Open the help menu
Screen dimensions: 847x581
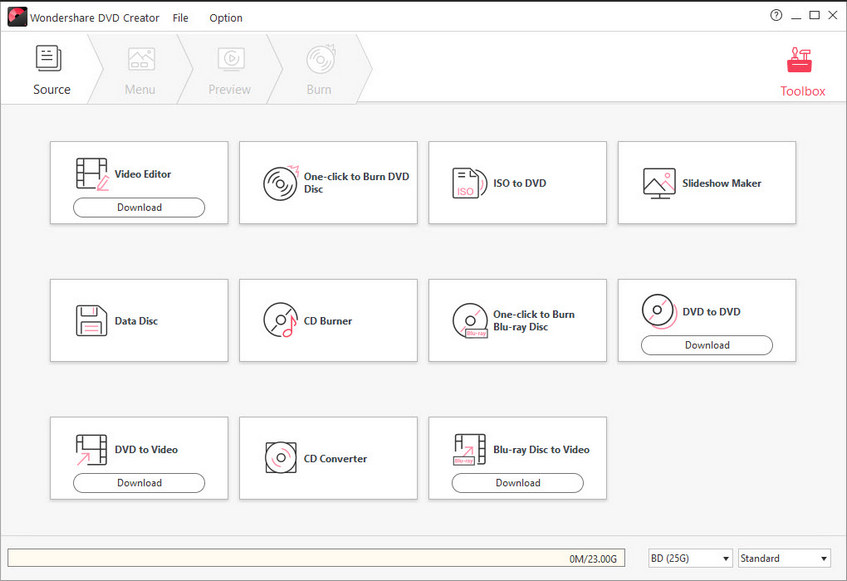click(778, 15)
